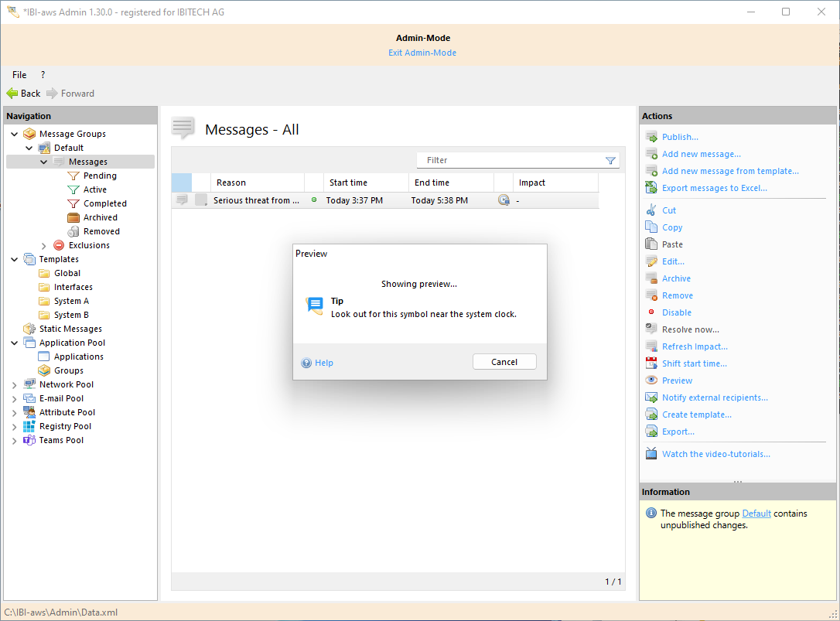
Task: Open the question mark help menu
Action: click(x=43, y=75)
